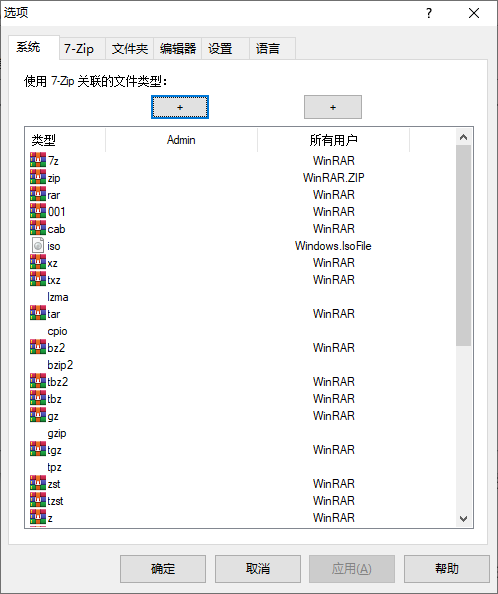This screenshot has height=594, width=498.
Task: Click the 所有用户 column header
Action: tap(334, 140)
